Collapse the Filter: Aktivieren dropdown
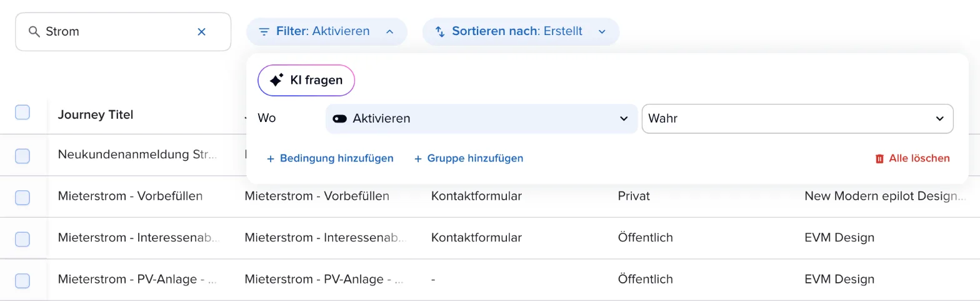Viewport: 980px width, 301px height. [327, 31]
